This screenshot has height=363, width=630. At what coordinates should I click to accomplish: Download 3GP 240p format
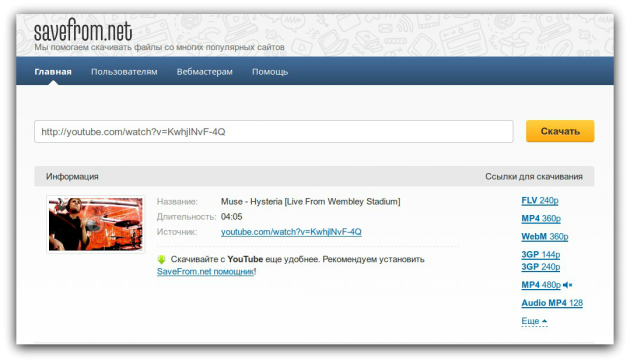point(540,267)
